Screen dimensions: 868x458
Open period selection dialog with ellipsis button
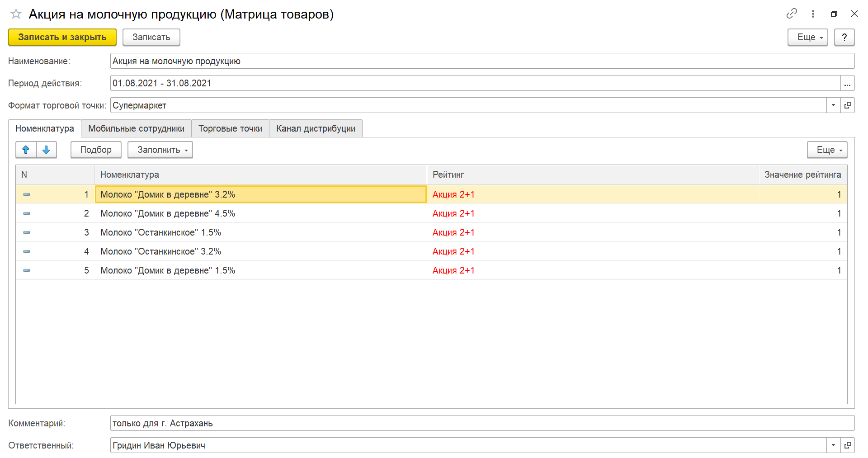tap(847, 83)
